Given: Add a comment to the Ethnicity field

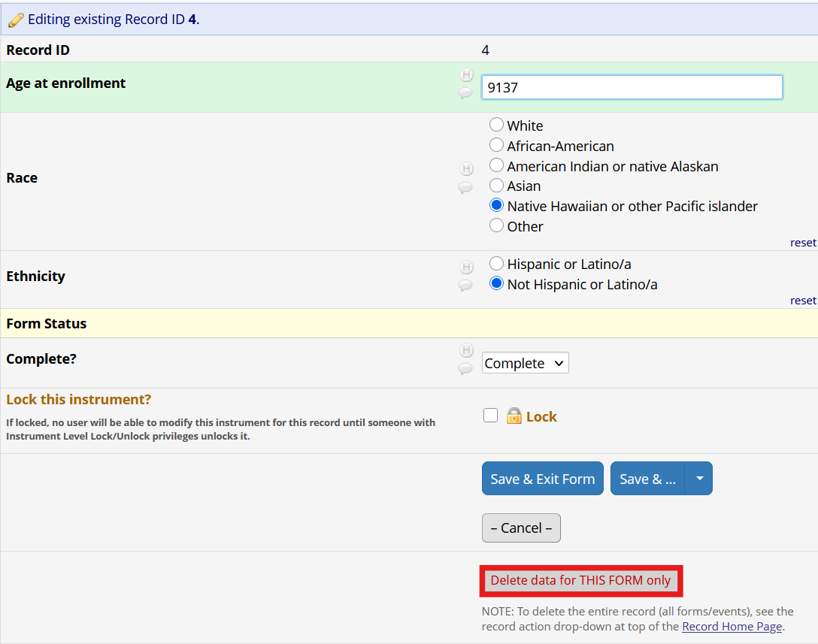Looking at the screenshot, I should coord(466,286).
